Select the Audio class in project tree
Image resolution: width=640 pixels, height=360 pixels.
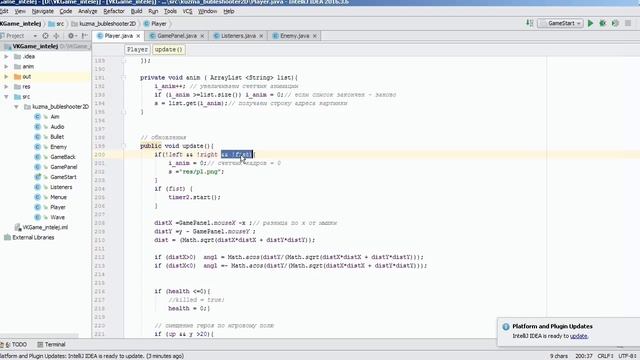pyautogui.click(x=57, y=127)
